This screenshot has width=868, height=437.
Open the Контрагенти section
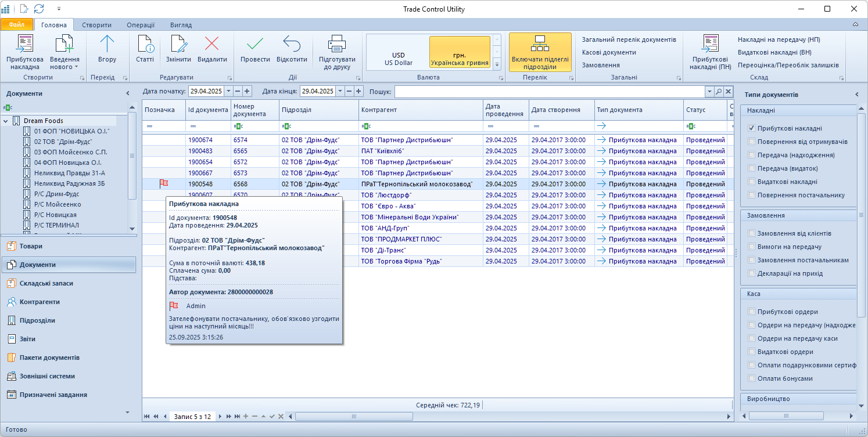(x=69, y=302)
